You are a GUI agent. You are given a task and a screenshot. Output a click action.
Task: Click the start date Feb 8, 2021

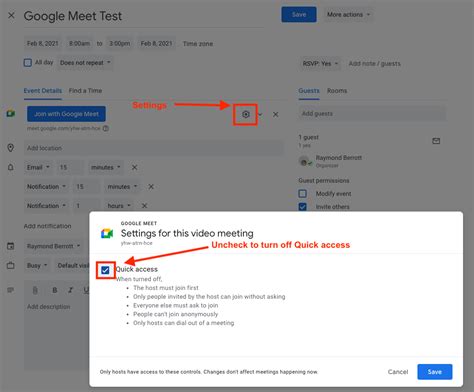click(x=43, y=44)
